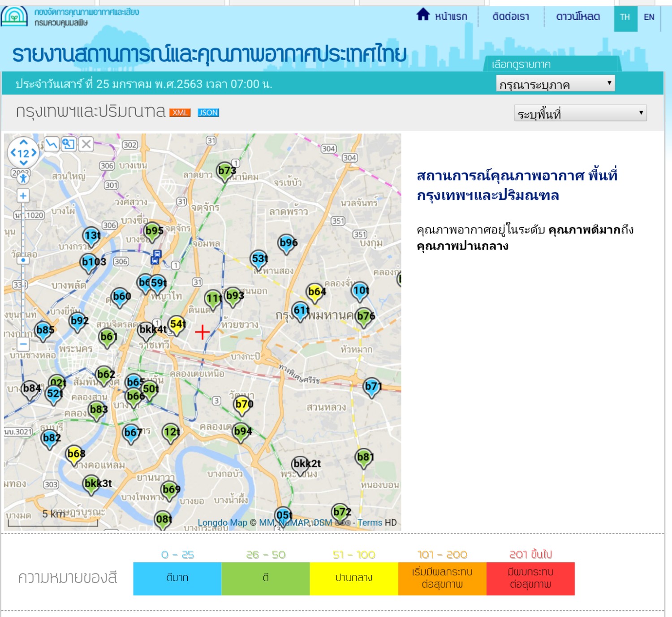Zoom out with the map minus button
Screen dimensions: 672x617
point(23,344)
